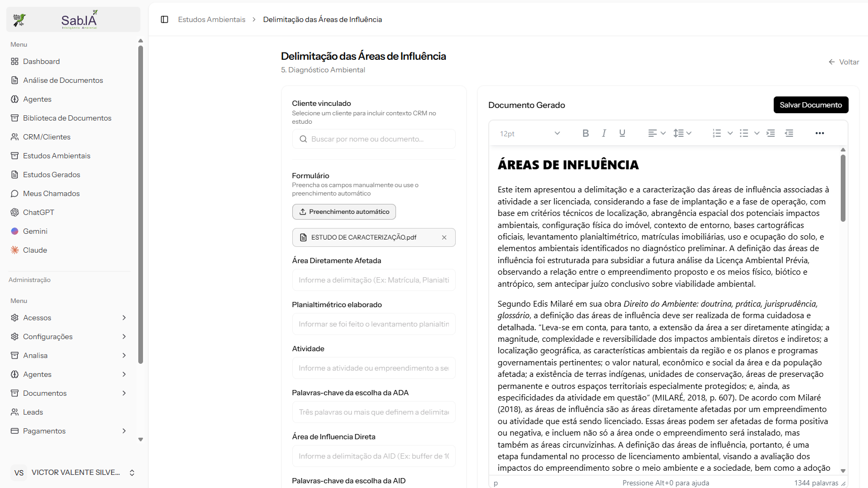This screenshot has height=488, width=868.
Task: Open the 12pt font size dropdown
Action: [530, 133]
